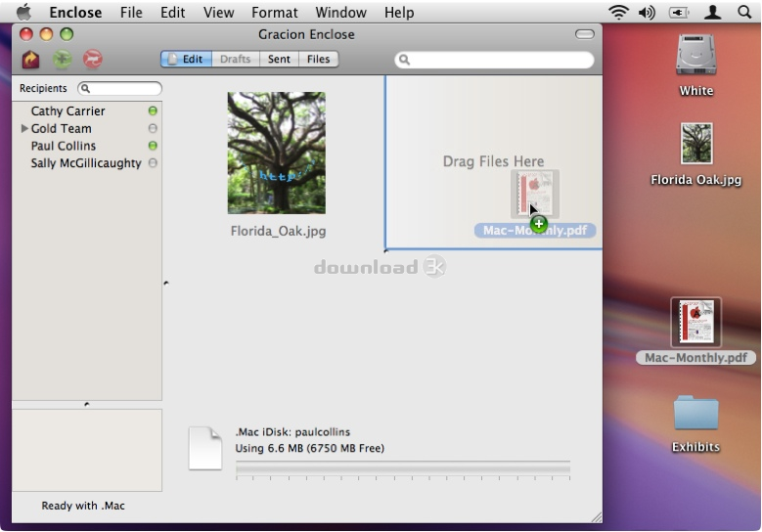Toggle Gold Team status indicator
The width and height of the screenshot is (762, 532).
153,128
